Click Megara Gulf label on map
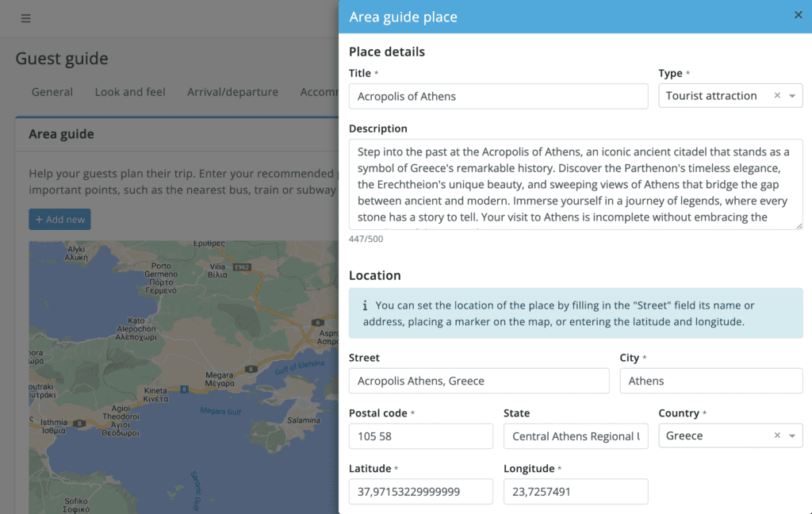 pyautogui.click(x=220, y=412)
